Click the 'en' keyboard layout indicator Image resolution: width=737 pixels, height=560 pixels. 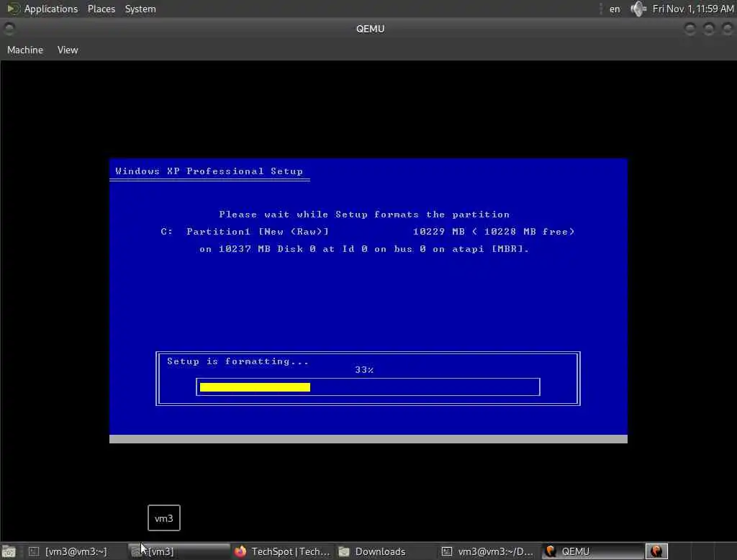coord(615,9)
